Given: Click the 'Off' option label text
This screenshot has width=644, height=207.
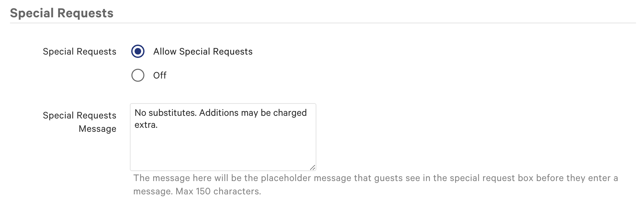Looking at the screenshot, I should tap(160, 75).
